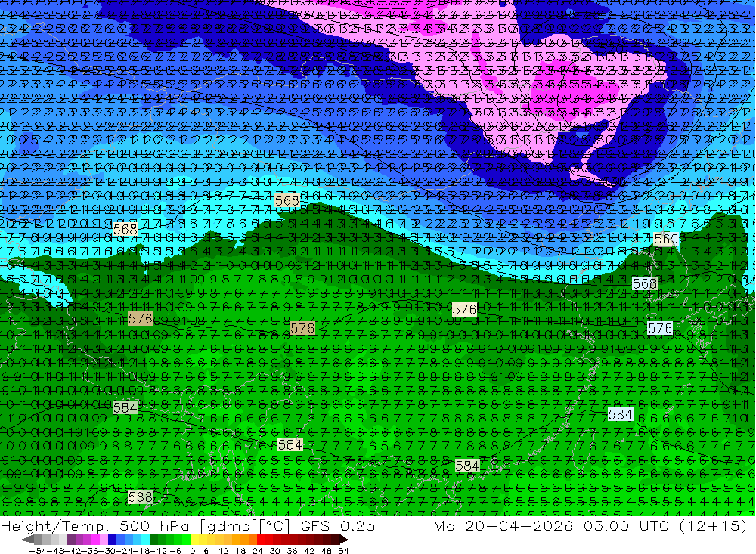
Task: Click the 584 label with light-blue background
Action: [620, 415]
